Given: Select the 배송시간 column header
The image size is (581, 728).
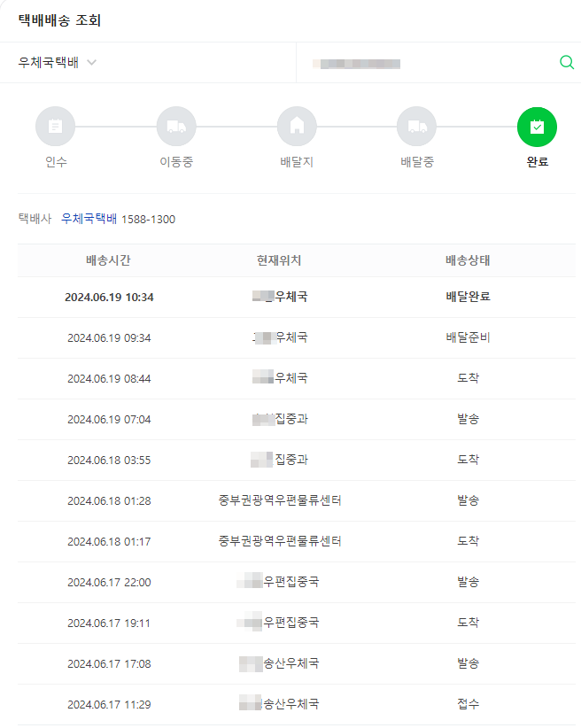Looking at the screenshot, I should pyautogui.click(x=108, y=259).
